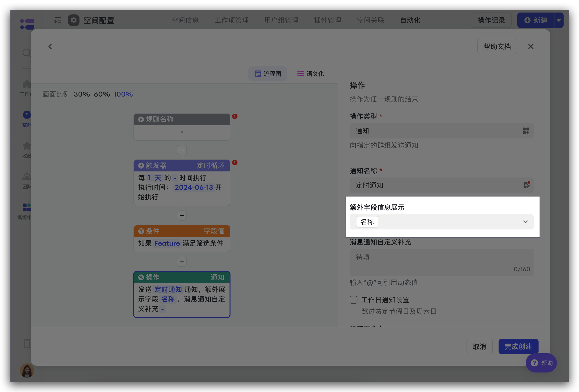Enable the 工作日通知设置 checkbox
Screen dimensions: 579x392
(354, 300)
